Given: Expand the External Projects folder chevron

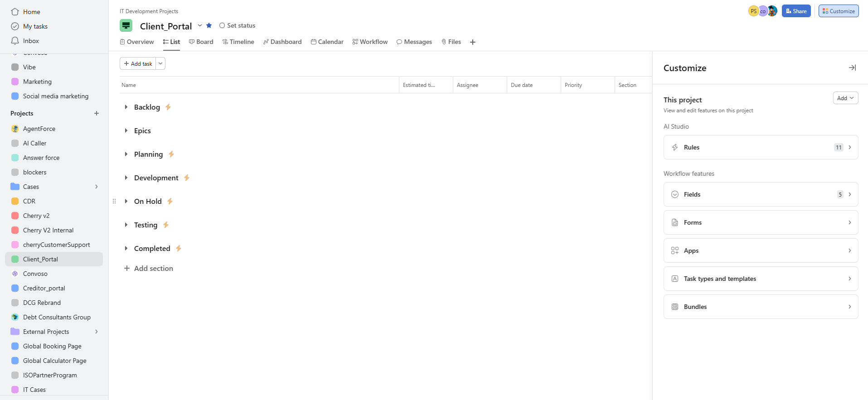Looking at the screenshot, I should pyautogui.click(x=97, y=332).
